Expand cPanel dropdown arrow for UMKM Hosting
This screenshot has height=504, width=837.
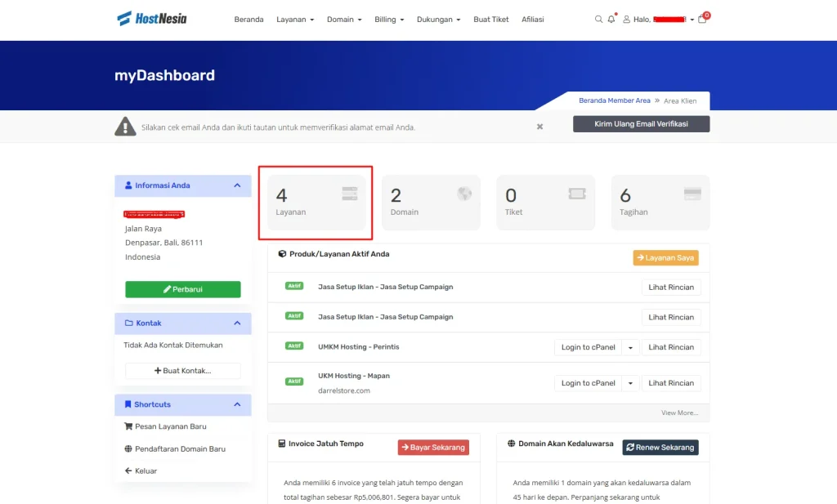click(x=630, y=347)
